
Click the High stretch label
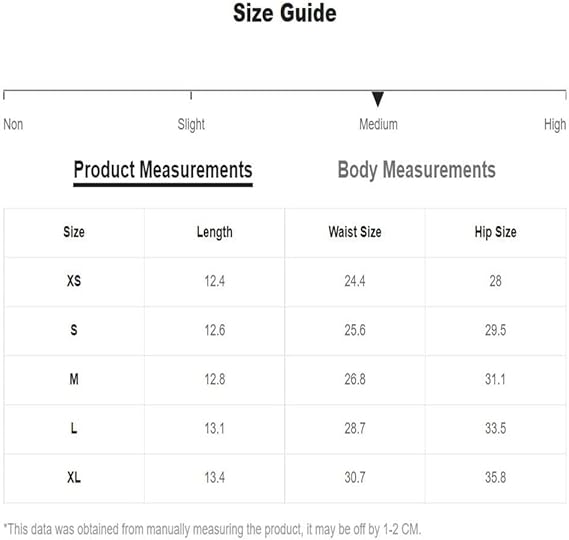click(x=555, y=124)
